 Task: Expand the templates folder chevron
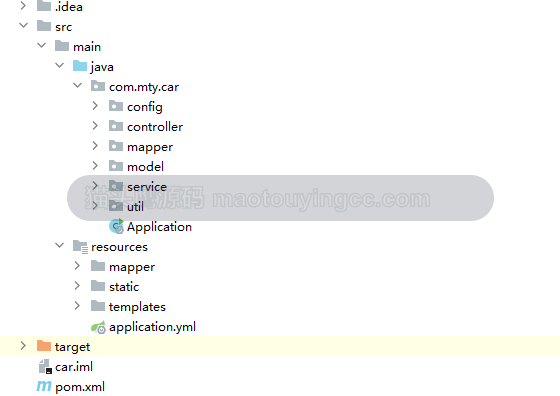coord(77,306)
